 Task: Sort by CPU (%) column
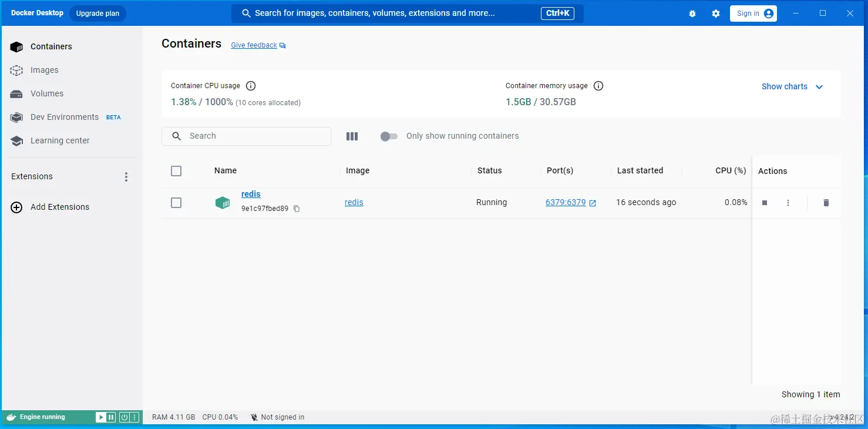(x=731, y=170)
